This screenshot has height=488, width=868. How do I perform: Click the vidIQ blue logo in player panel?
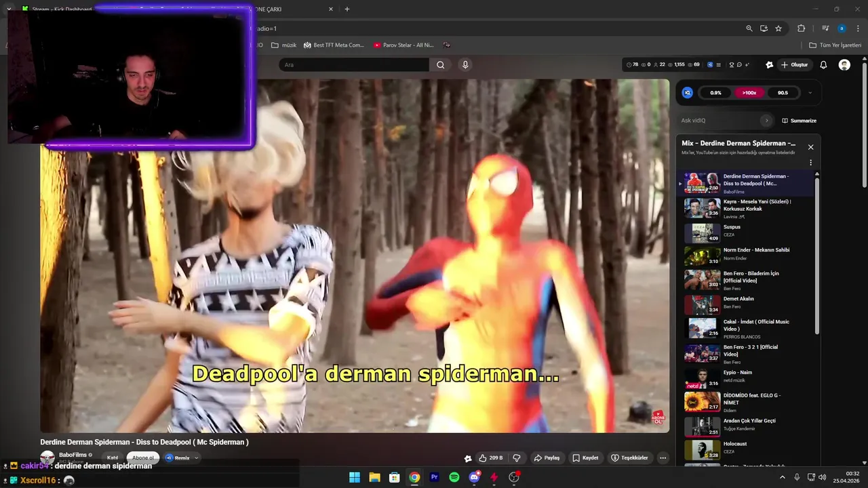click(687, 93)
